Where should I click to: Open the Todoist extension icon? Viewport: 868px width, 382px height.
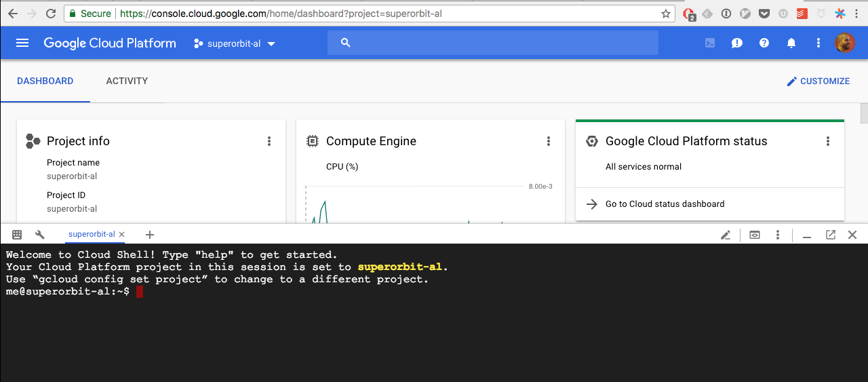(x=802, y=13)
